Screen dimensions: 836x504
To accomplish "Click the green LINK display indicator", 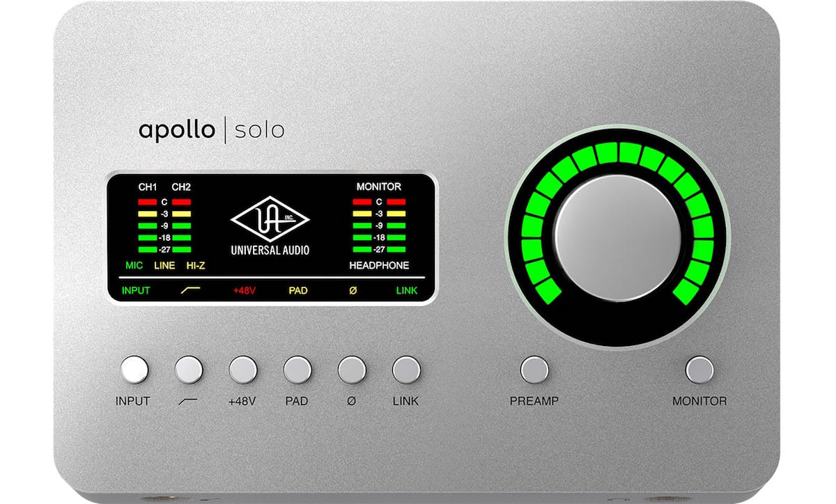I will tap(408, 290).
